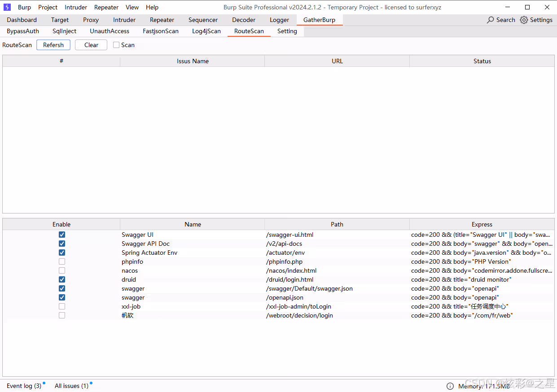The width and height of the screenshot is (557, 392).
Task: Enable the nacos rule checkbox
Action: tap(62, 270)
